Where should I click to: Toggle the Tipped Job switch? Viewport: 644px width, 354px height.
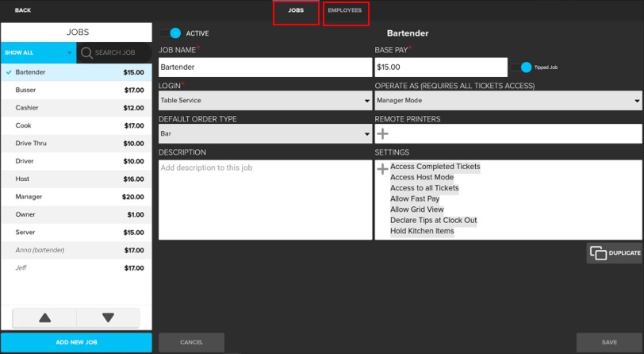click(521, 67)
